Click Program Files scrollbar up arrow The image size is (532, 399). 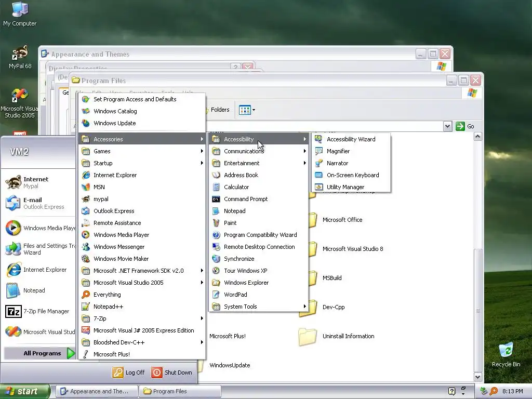(478, 137)
